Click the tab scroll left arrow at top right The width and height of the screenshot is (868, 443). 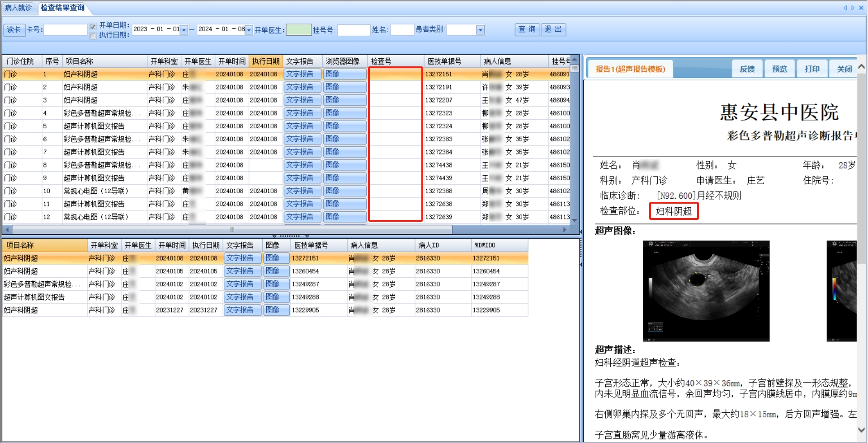(x=845, y=8)
